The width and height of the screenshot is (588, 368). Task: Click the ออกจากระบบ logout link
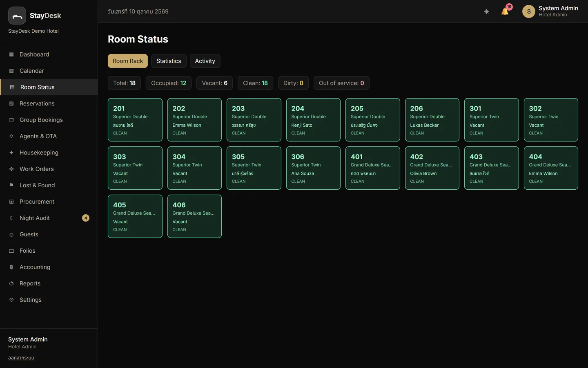click(21, 358)
